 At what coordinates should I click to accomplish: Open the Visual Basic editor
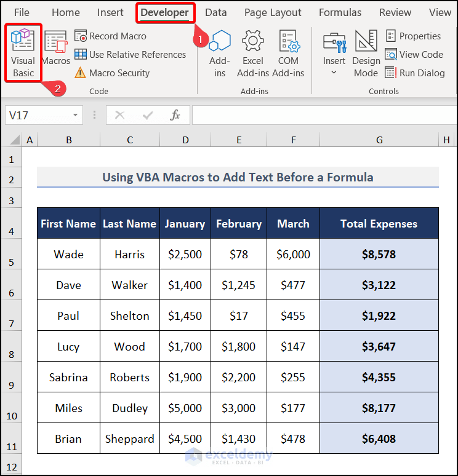click(x=23, y=53)
